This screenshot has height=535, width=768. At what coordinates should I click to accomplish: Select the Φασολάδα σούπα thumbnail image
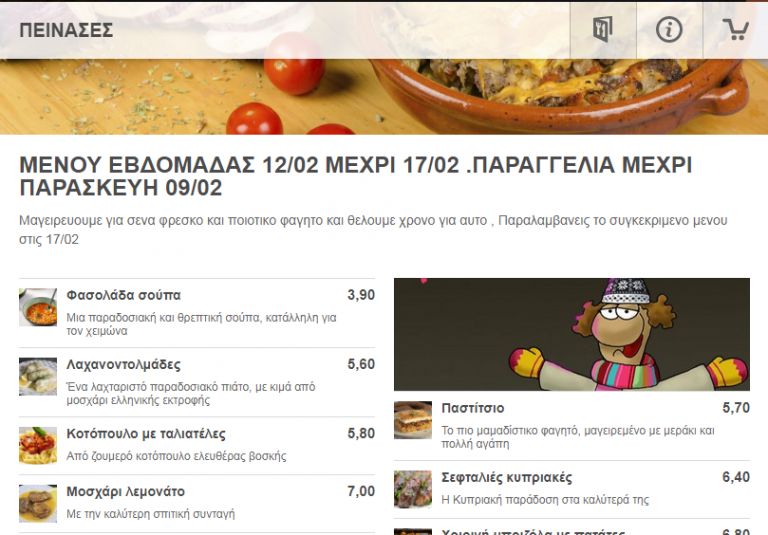point(38,307)
